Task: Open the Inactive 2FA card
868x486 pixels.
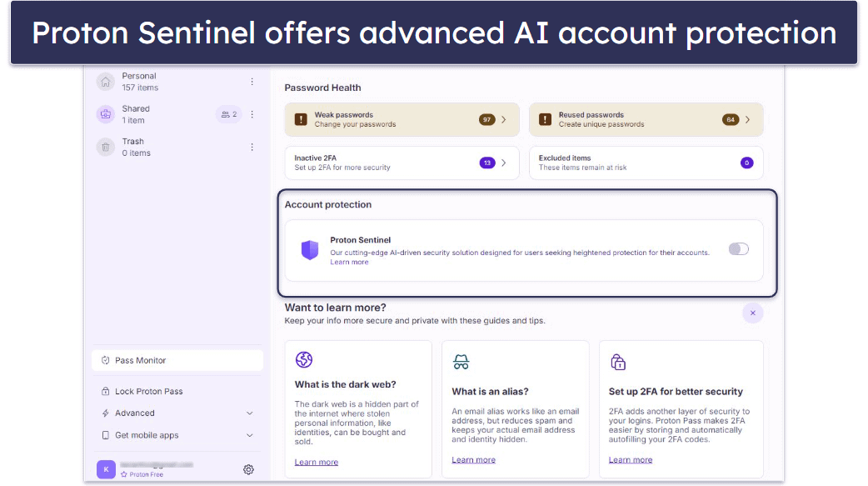Action: [x=402, y=163]
